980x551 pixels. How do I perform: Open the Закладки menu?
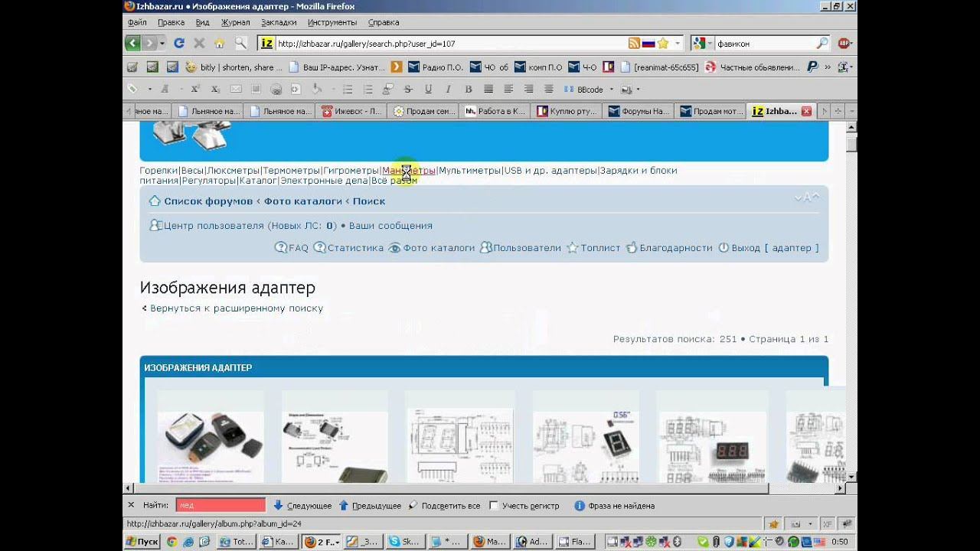(278, 22)
